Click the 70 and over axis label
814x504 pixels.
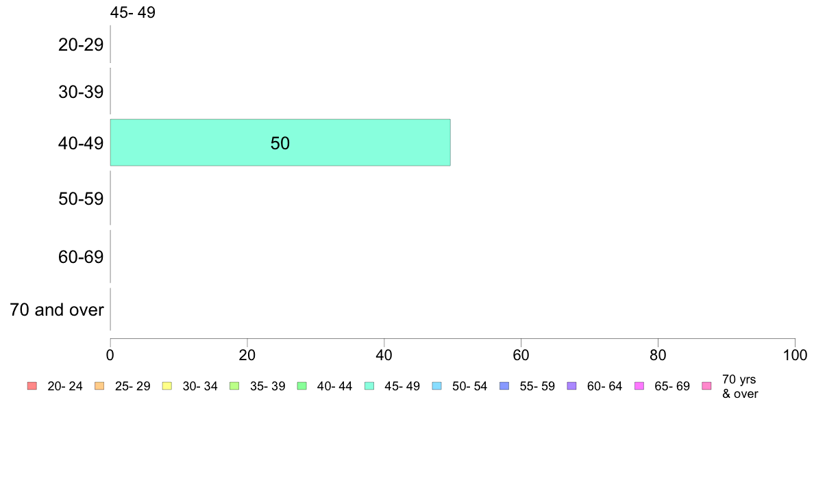[x=57, y=310]
